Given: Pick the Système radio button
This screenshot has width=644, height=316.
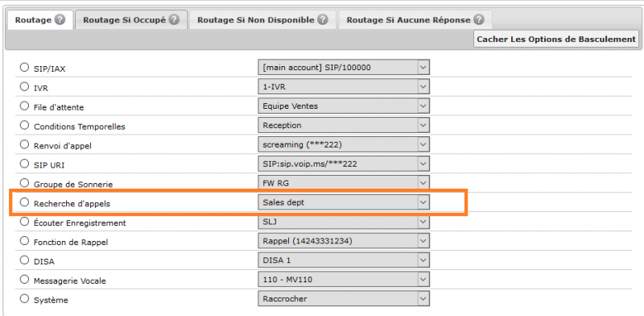Looking at the screenshot, I should pos(25,299).
